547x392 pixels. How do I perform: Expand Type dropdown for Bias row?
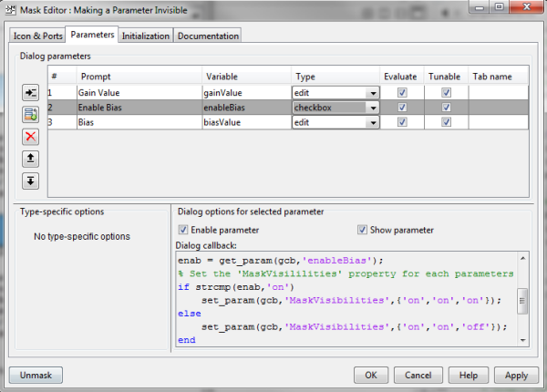372,122
